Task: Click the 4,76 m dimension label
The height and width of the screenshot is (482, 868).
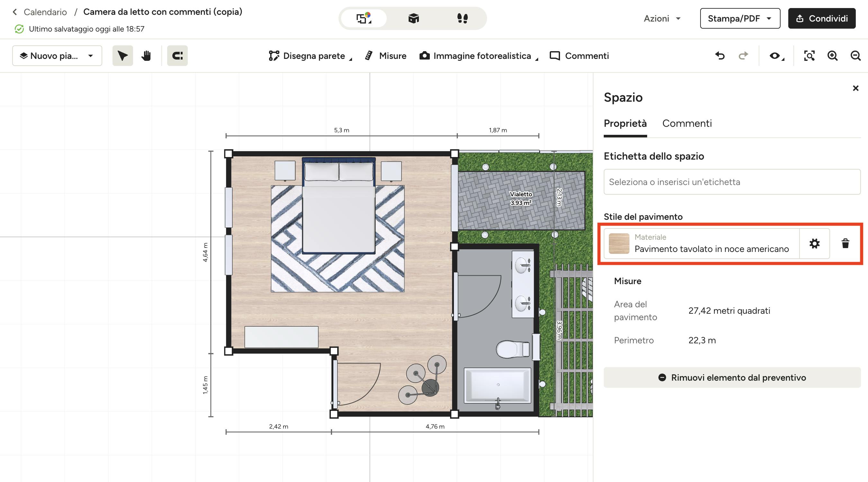Action: pos(435,426)
